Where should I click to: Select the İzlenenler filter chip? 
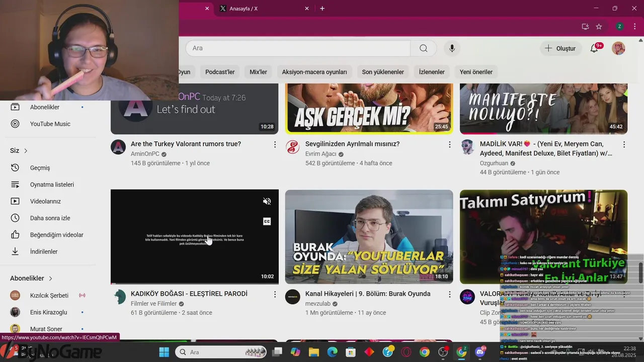pos(432,72)
